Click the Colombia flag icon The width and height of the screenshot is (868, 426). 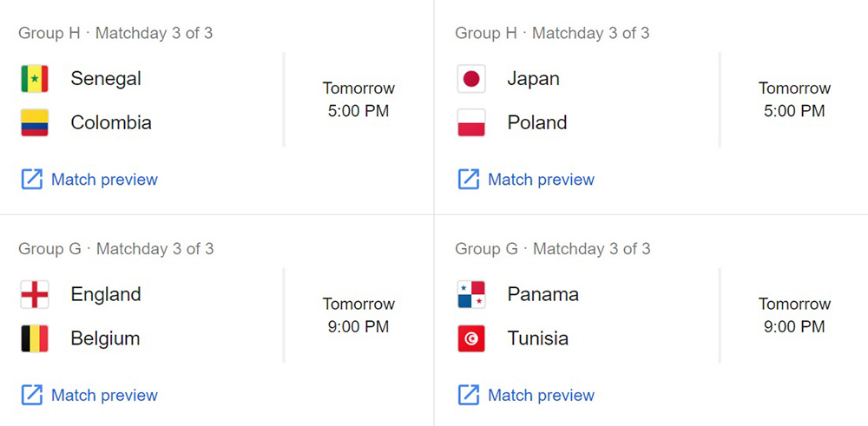pos(35,123)
